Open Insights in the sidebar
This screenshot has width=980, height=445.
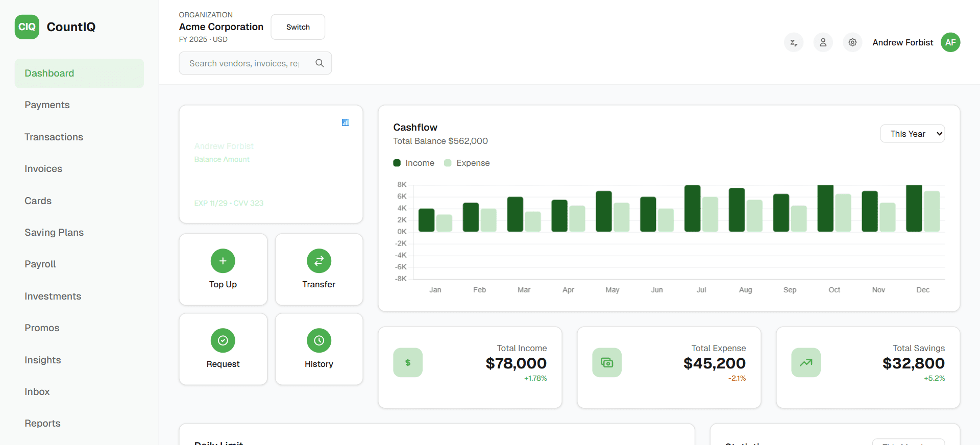79,360
